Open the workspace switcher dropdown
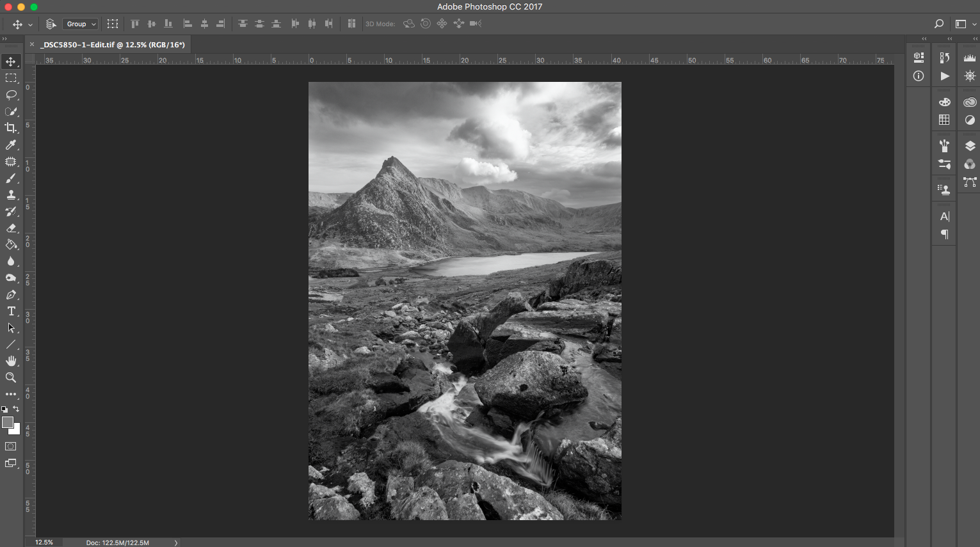 coord(965,24)
